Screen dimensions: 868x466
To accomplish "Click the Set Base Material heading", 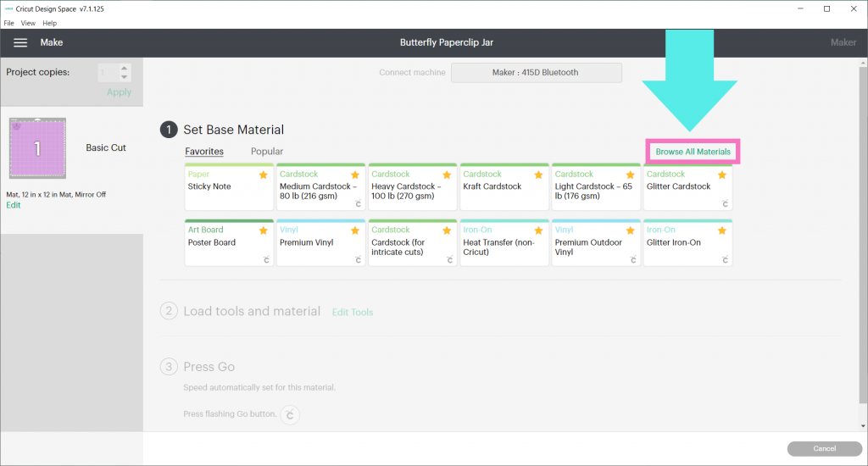I will tap(234, 130).
